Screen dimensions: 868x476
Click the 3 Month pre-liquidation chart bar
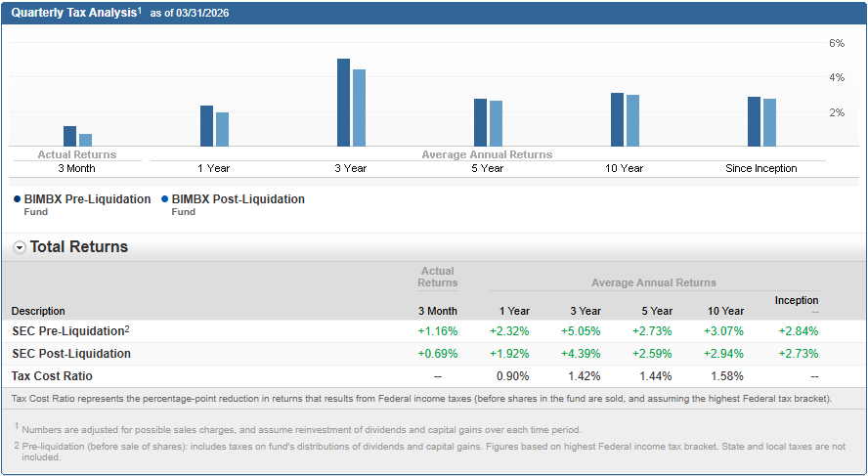[x=69, y=136]
